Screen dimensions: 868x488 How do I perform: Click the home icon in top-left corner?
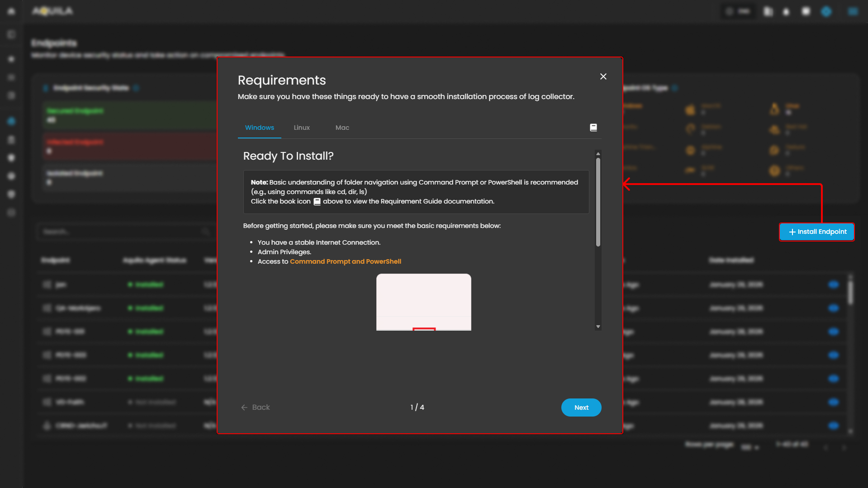(x=11, y=11)
